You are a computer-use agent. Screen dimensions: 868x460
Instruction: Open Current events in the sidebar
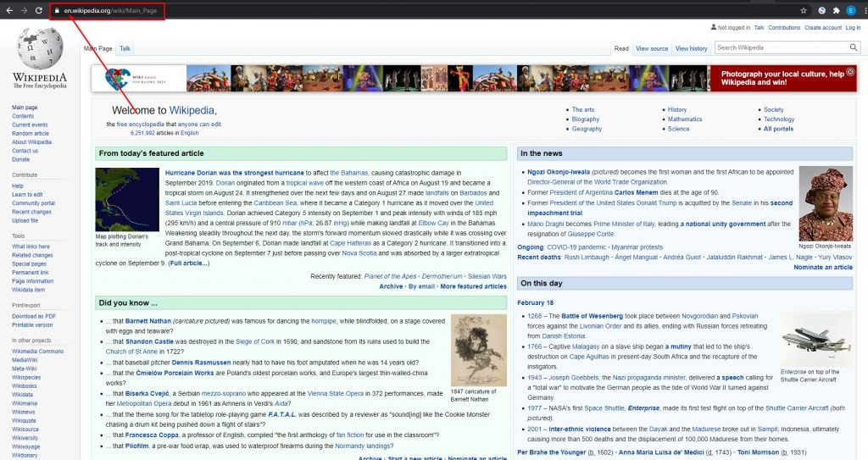point(30,125)
